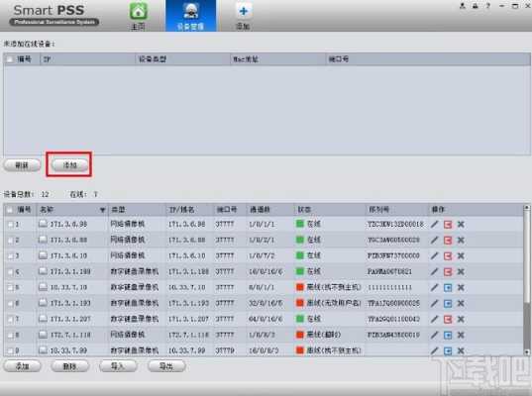Delete device 171.3.6.98 with the X icon
The height and width of the screenshot is (396, 532).
pyautogui.click(x=461, y=224)
